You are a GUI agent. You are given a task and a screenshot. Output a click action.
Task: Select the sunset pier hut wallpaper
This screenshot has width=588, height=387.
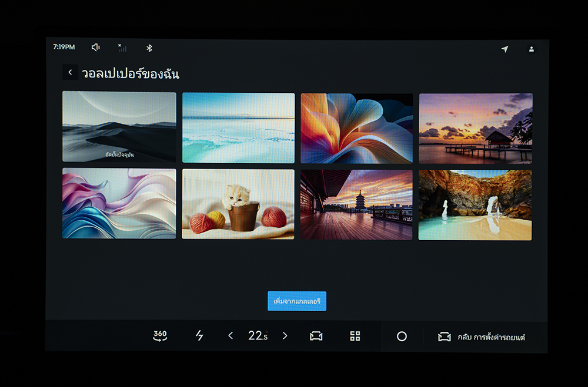[x=476, y=129]
